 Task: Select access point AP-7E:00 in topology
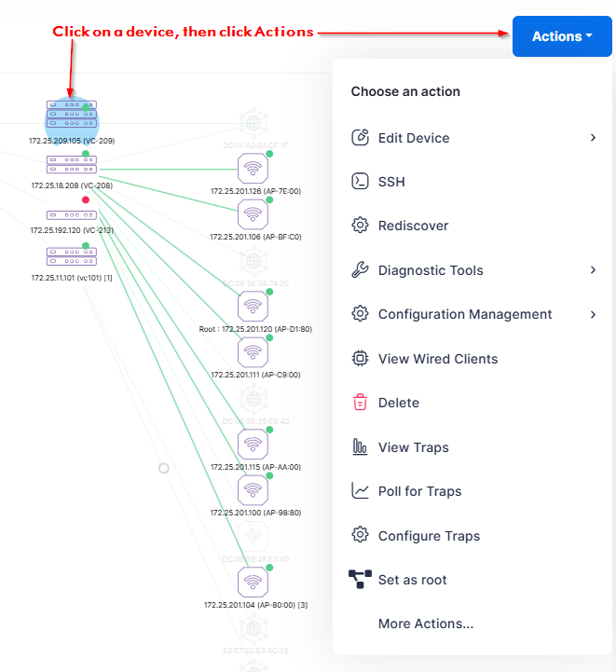[253, 169]
